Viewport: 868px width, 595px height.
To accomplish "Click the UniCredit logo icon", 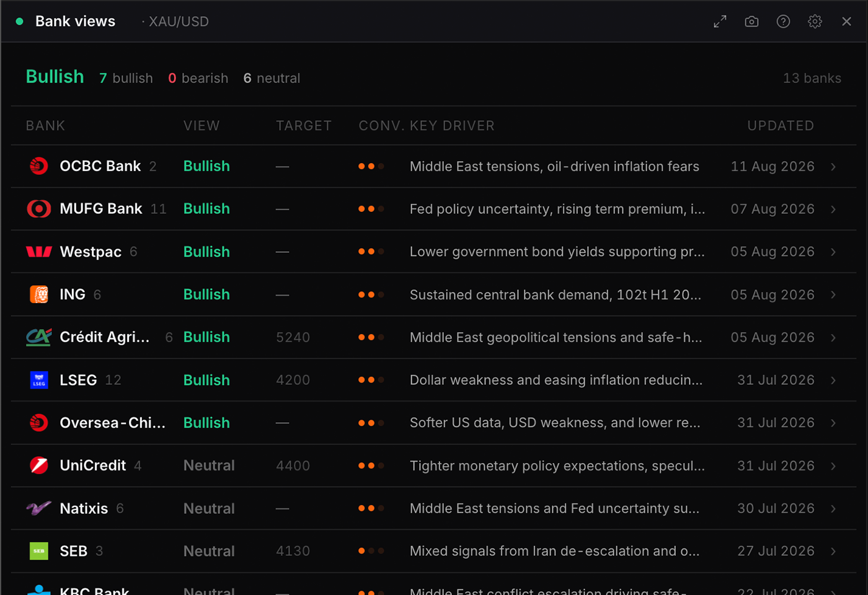I will (x=39, y=465).
